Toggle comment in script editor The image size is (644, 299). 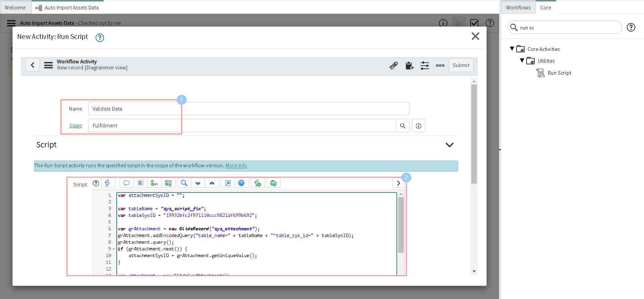(126, 183)
